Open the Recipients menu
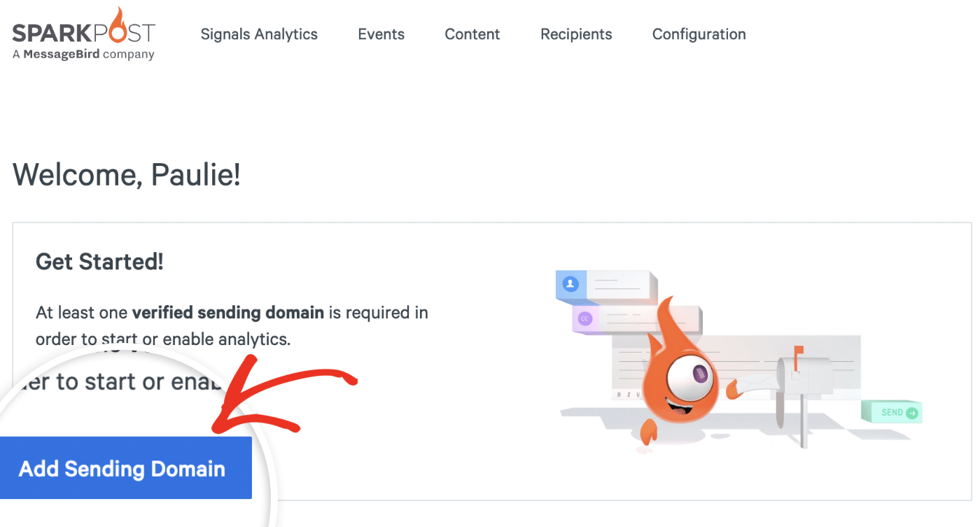Image resolution: width=980 pixels, height=527 pixels. tap(576, 34)
